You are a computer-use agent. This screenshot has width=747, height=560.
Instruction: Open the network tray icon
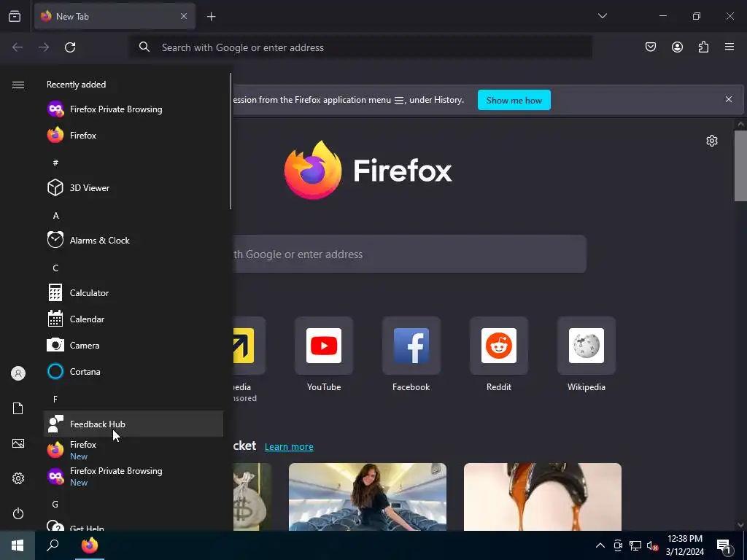pos(635,545)
